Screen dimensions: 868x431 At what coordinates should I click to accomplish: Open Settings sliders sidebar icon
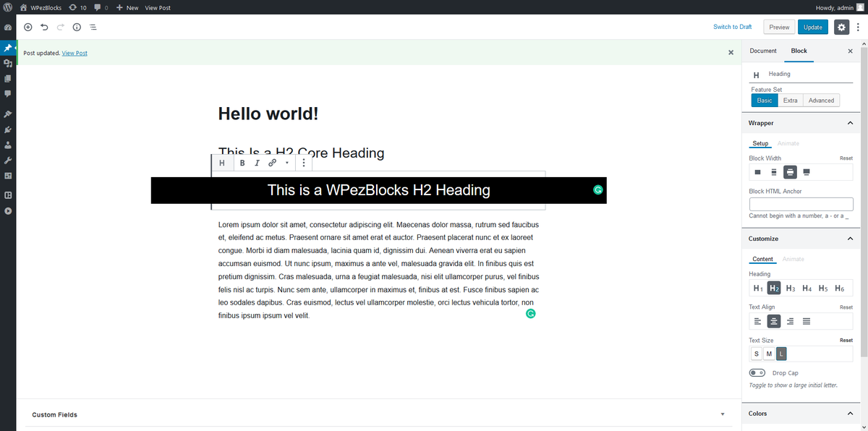(8, 175)
